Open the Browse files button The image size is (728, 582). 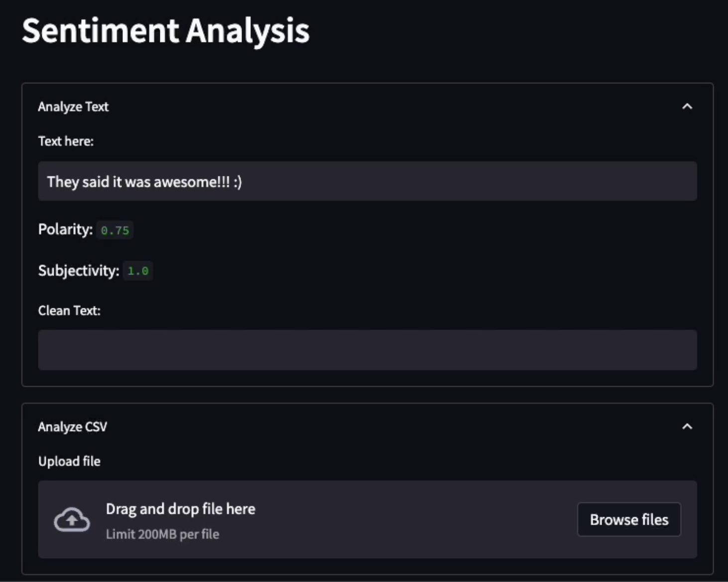click(629, 519)
